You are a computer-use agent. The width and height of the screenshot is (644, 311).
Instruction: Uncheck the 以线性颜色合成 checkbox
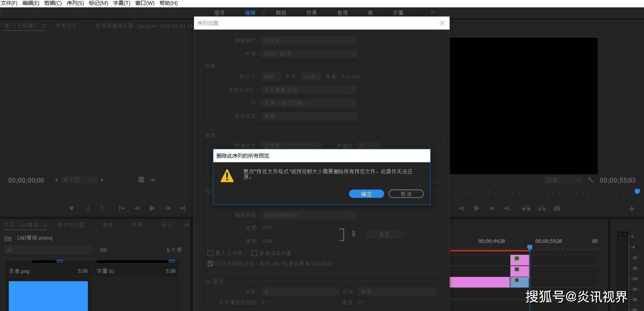click(210, 264)
